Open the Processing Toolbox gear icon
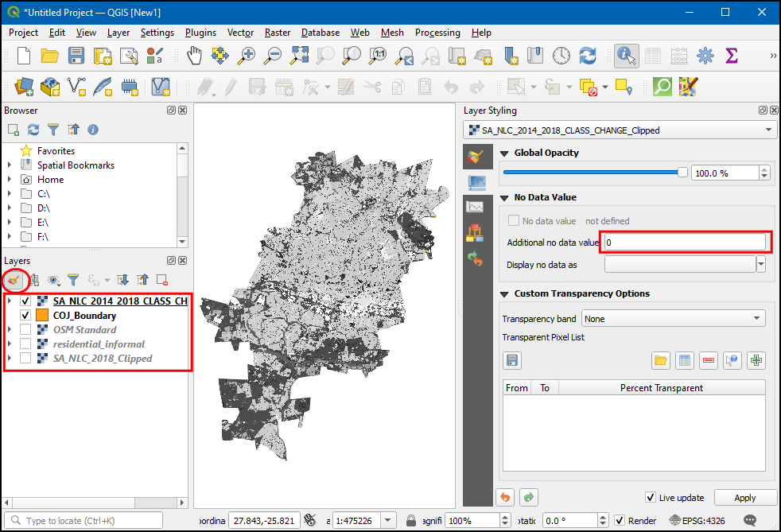This screenshot has width=781, height=532. (705, 56)
